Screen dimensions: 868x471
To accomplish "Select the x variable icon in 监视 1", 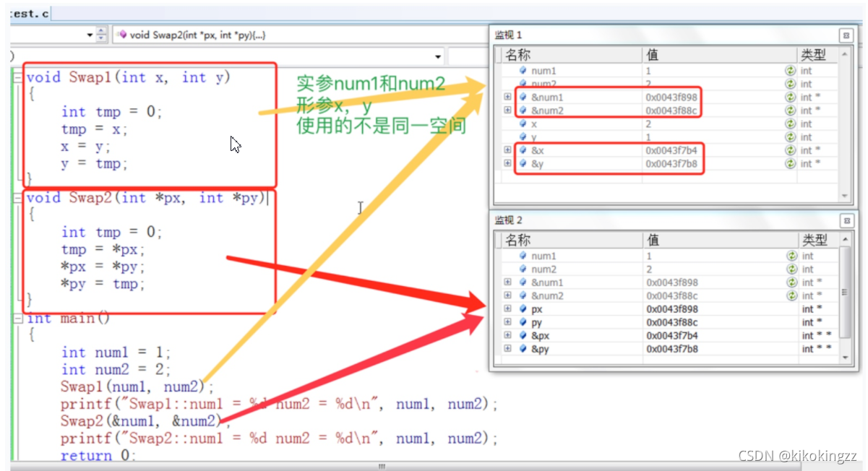I will coord(523,124).
